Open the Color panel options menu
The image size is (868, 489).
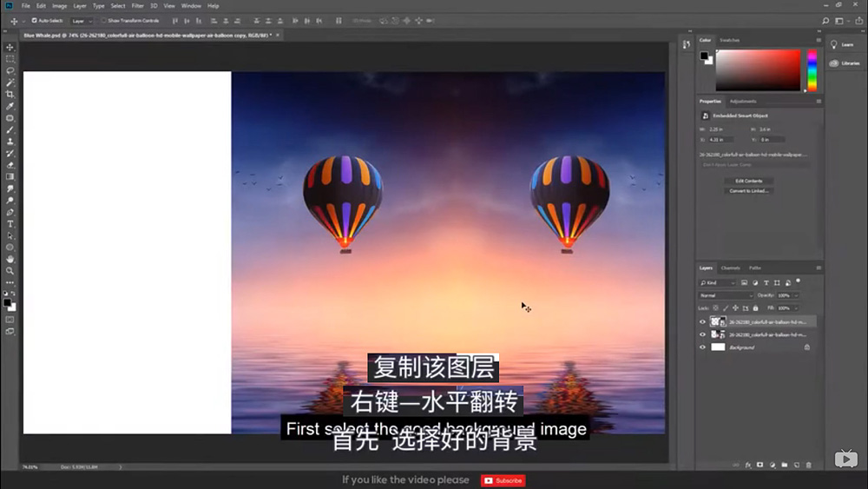tap(819, 40)
